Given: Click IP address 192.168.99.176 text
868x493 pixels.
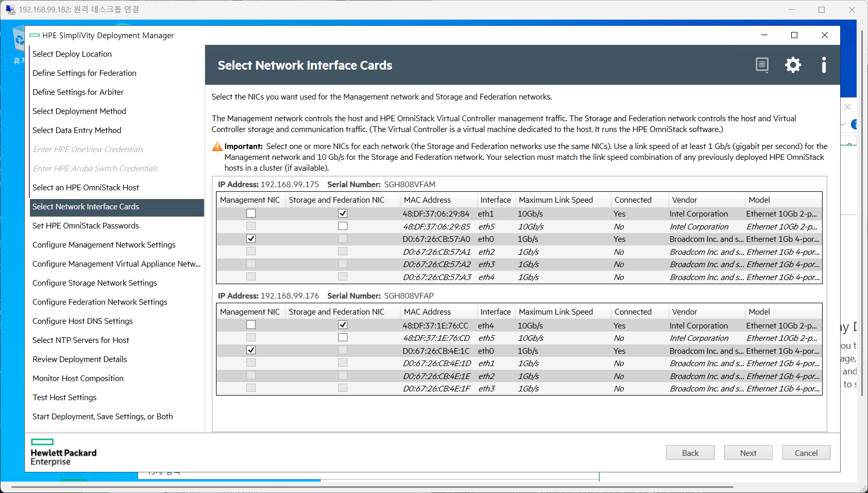Looking at the screenshot, I should click(290, 296).
